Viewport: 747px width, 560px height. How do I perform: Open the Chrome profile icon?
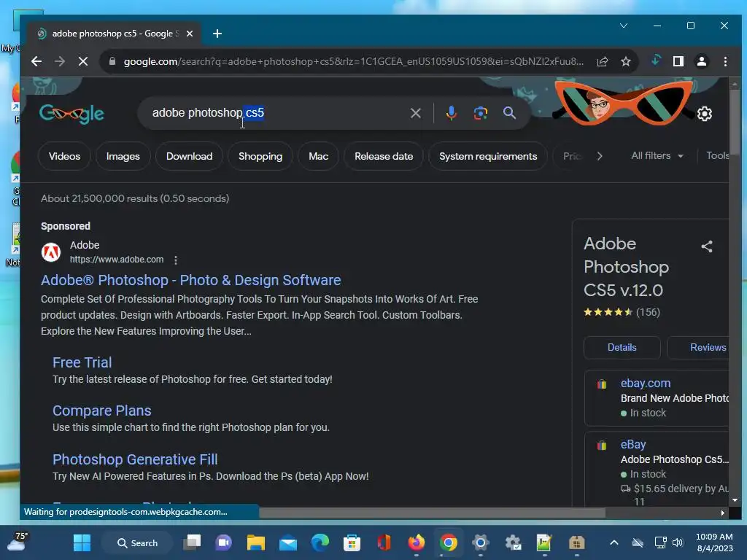click(702, 61)
